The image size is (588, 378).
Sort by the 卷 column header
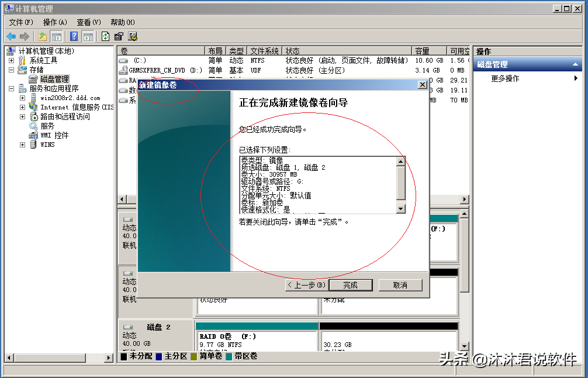161,51
